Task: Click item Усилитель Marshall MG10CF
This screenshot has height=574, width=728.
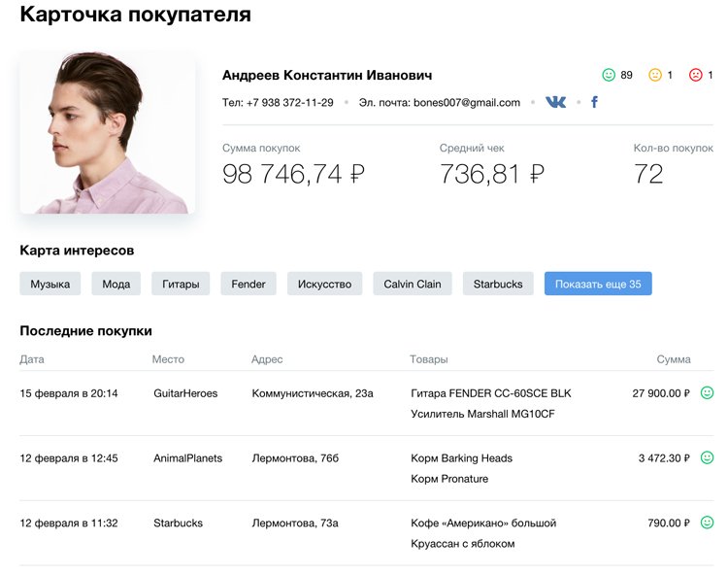Action: (x=482, y=414)
